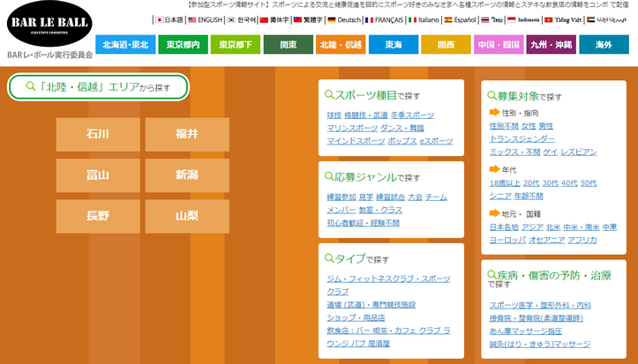The height and width of the screenshot is (364, 638).
Task: Select the 山梨 prefecture button
Action: point(186,216)
